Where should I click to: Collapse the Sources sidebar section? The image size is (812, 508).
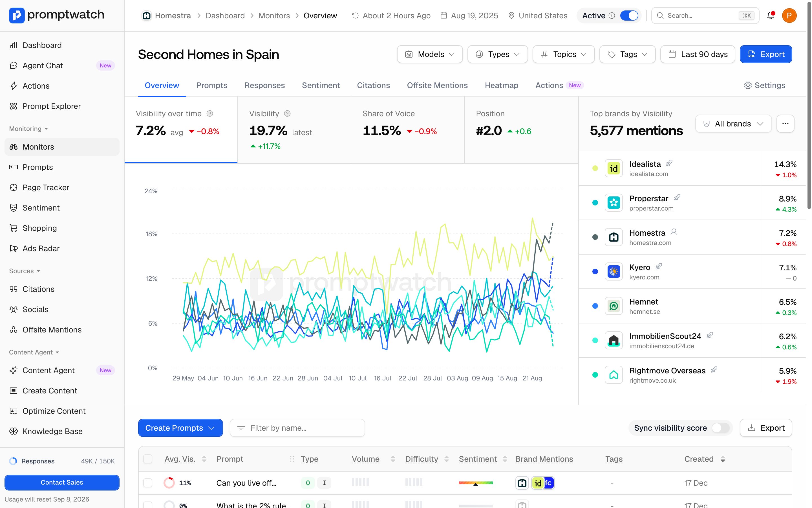[x=25, y=271]
